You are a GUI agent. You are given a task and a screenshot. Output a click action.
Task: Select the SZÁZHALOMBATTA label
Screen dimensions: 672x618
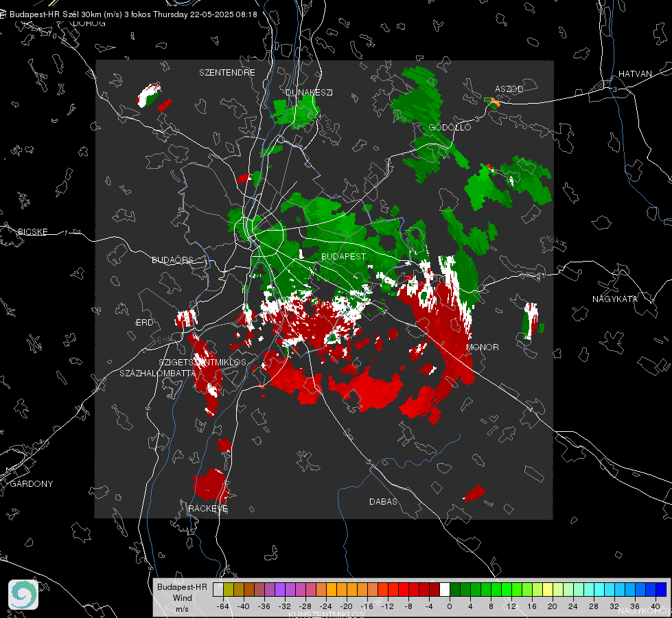click(x=157, y=374)
